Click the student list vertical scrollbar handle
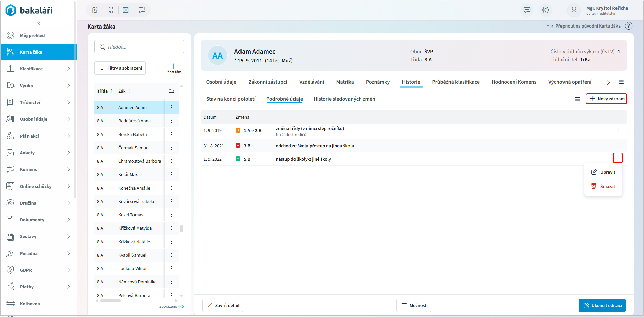 tap(181, 228)
